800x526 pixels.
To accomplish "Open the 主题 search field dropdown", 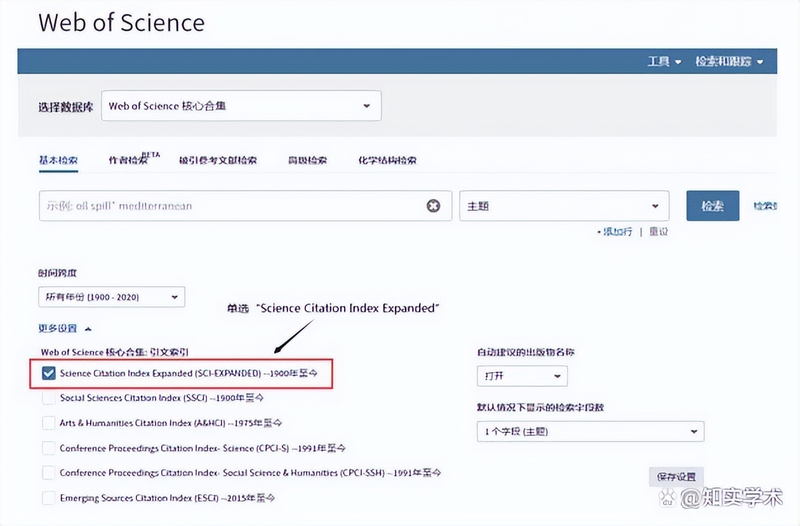I will click(563, 206).
